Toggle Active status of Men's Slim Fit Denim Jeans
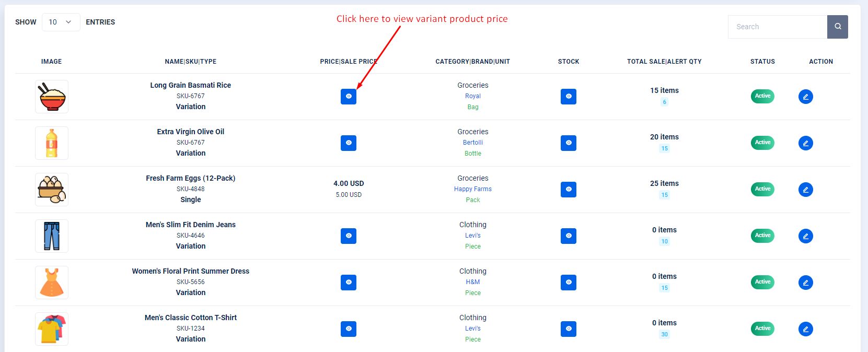This screenshot has width=868, height=352. (x=762, y=236)
